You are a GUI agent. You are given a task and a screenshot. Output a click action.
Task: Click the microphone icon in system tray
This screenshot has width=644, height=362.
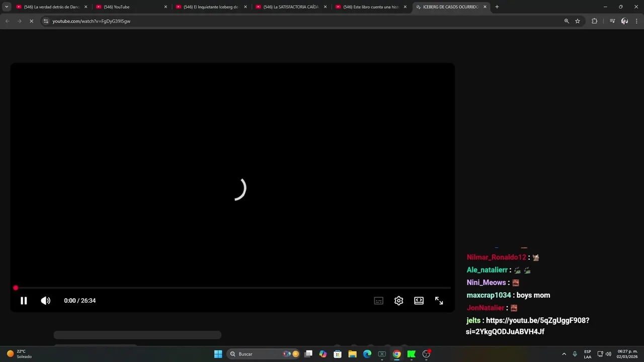[x=575, y=354]
